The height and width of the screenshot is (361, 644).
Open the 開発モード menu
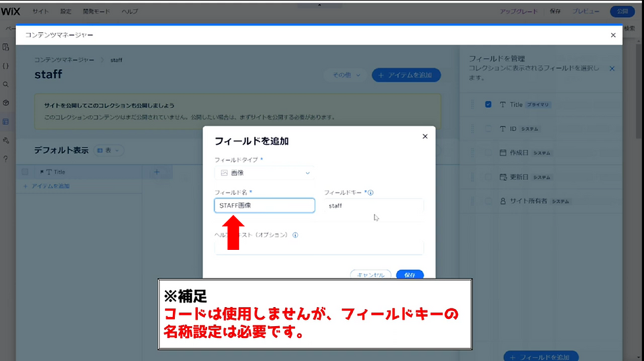coord(96,12)
